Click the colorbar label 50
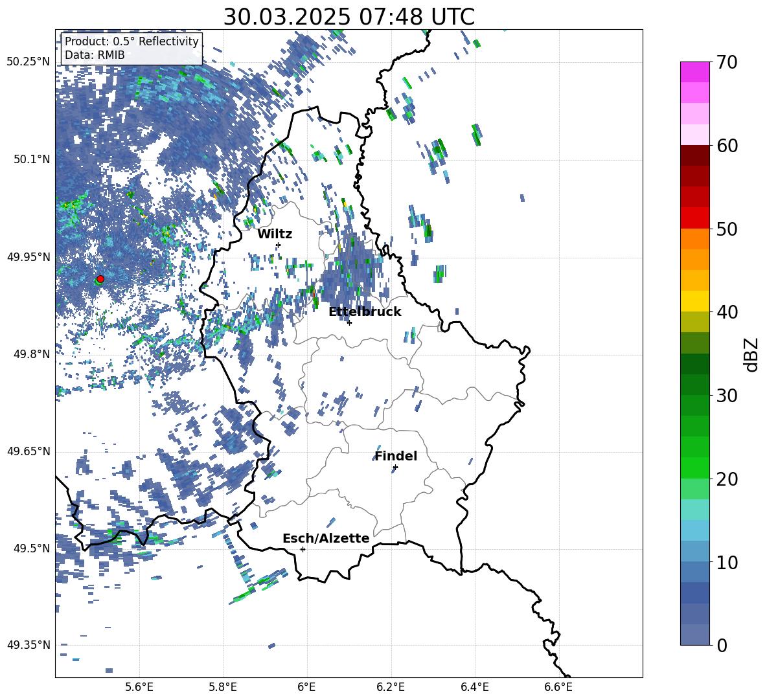Image resolution: width=767 pixels, height=700 pixels. [x=727, y=229]
